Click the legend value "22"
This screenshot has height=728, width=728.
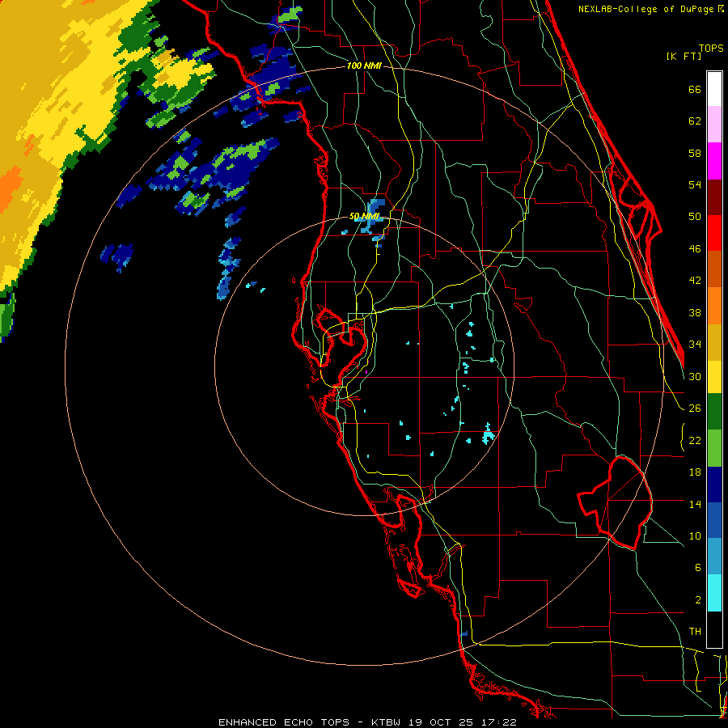(695, 441)
